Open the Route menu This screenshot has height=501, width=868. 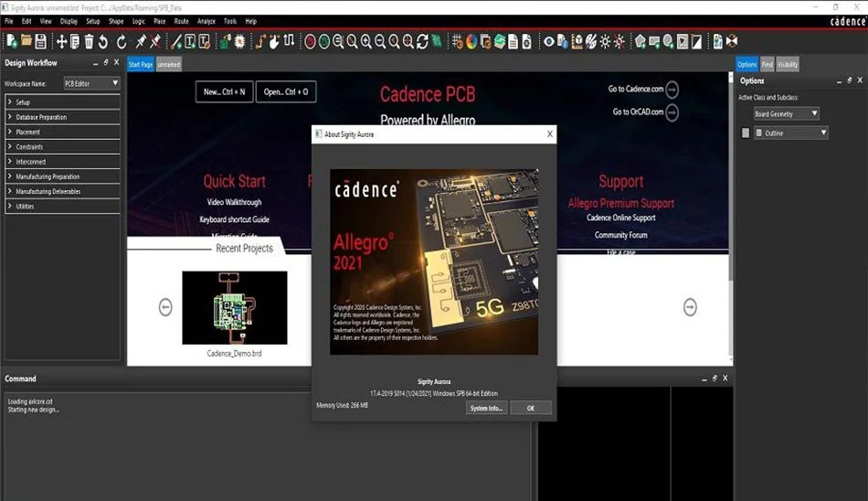[x=182, y=21]
